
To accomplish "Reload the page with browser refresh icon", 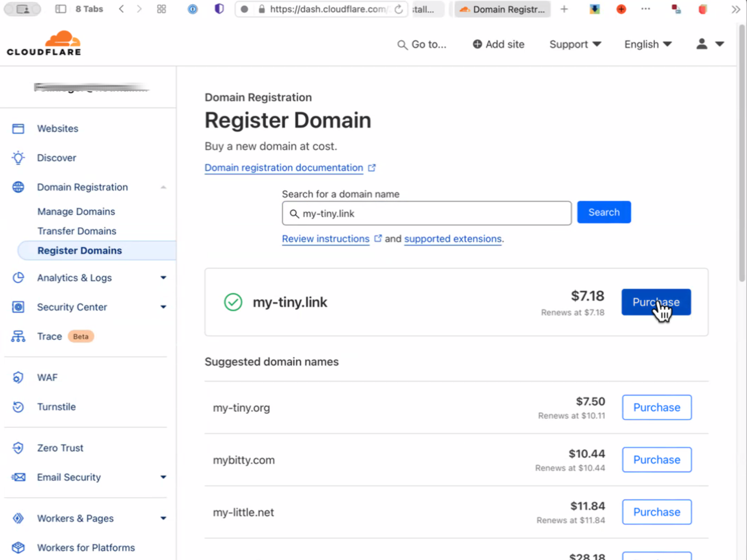I will (399, 9).
